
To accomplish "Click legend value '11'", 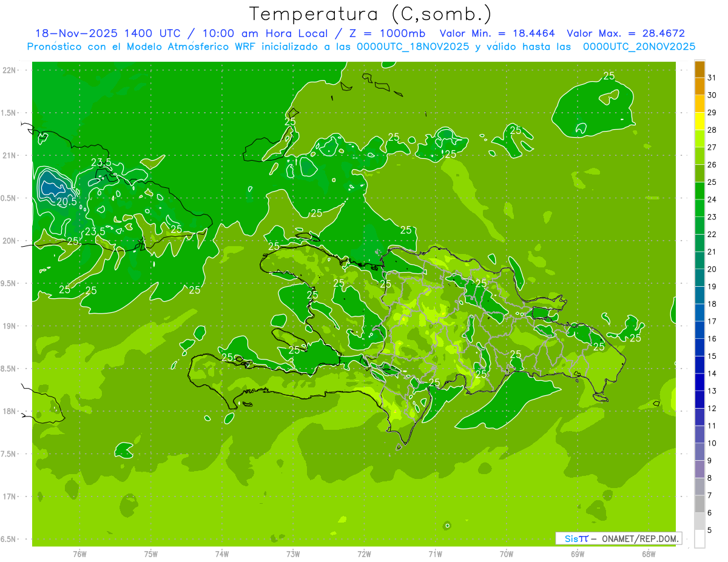I will (x=712, y=426).
